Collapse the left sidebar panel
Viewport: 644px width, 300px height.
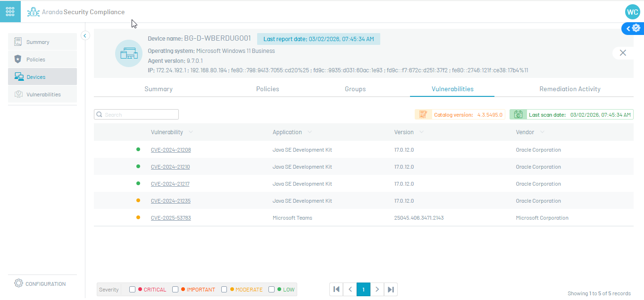pos(85,35)
